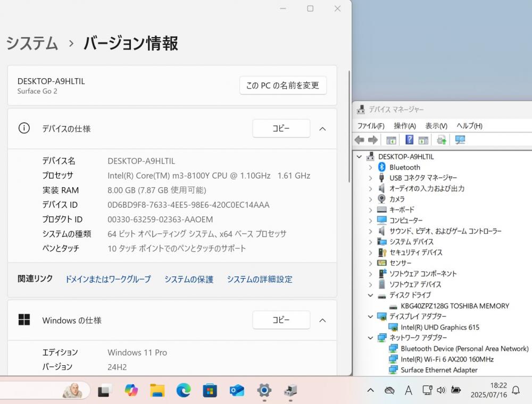Screen dimensions: 532x404
Task: Select Surface Ethernet Adapter entry
Action: [x=439, y=370]
